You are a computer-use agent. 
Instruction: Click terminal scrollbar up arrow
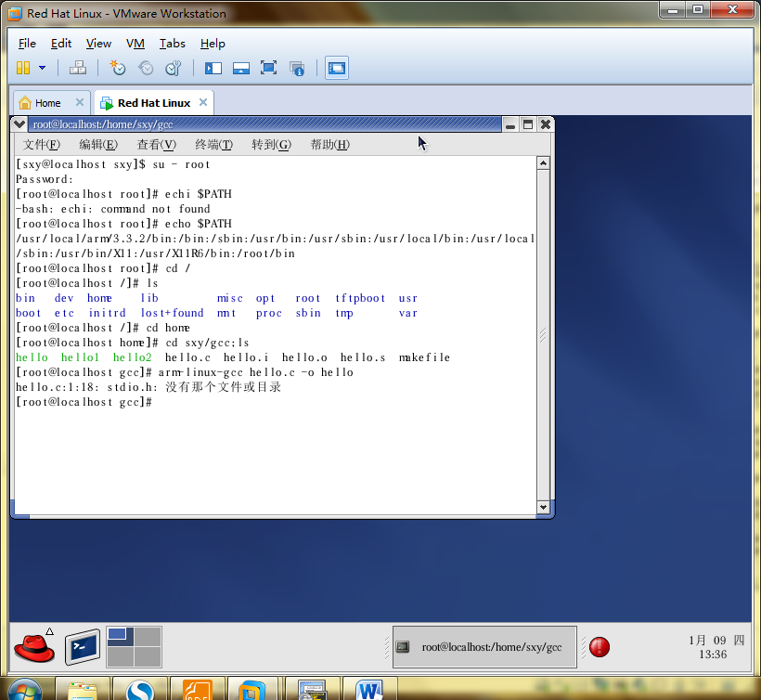(543, 163)
